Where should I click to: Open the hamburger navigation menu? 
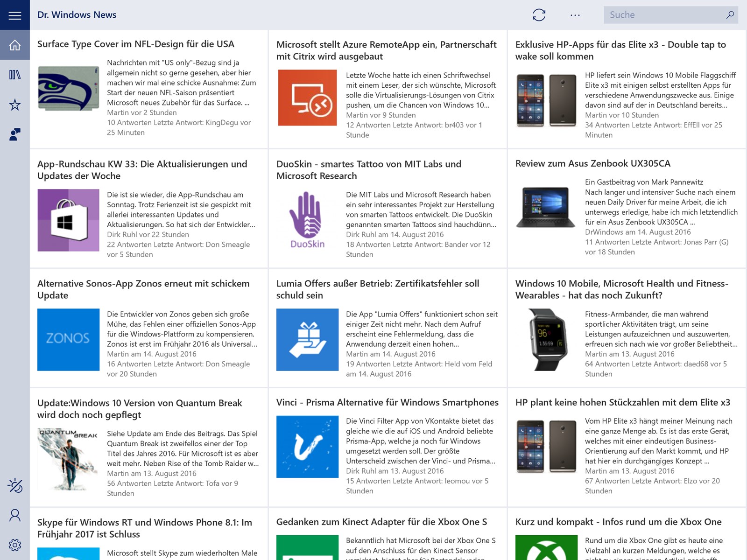coord(15,15)
